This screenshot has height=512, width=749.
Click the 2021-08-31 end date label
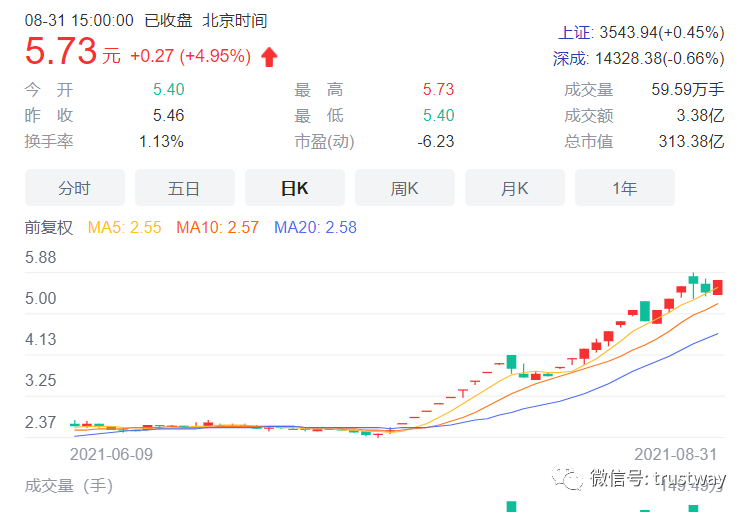coord(675,453)
